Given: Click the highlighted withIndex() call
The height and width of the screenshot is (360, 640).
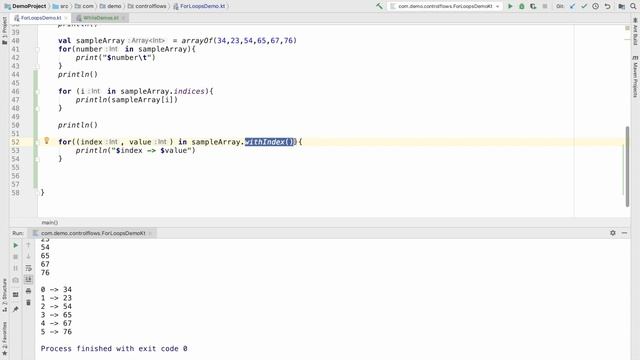Looking at the screenshot, I should coord(269,142).
